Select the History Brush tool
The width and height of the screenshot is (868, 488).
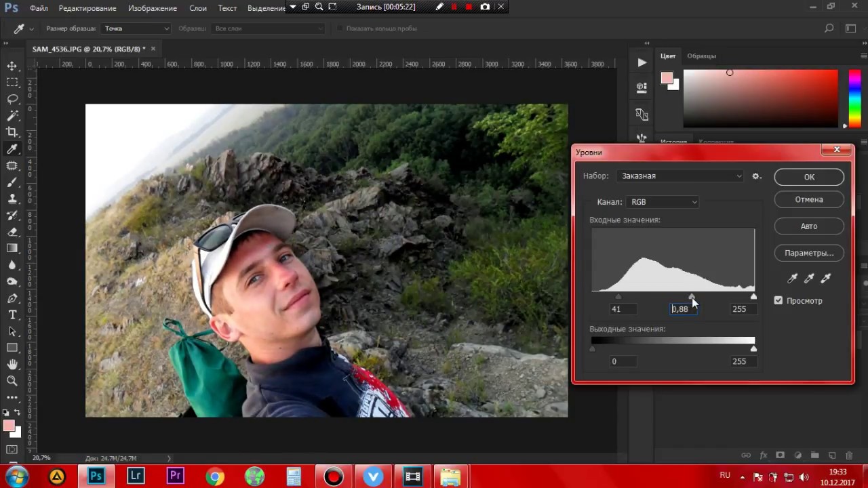(x=12, y=216)
